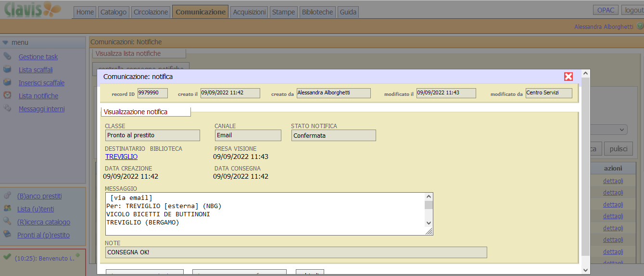Switch to the Catalogo tab
Image resolution: width=644 pixels, height=276 pixels.
[114, 12]
